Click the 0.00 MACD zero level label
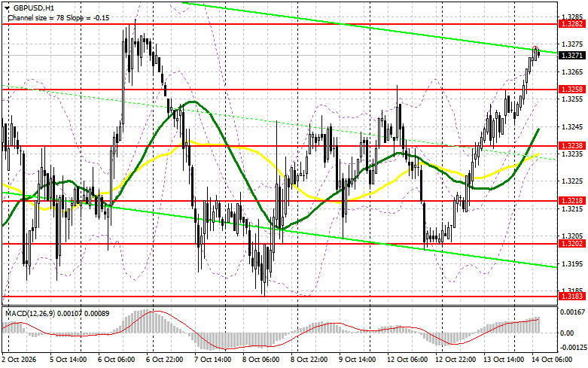 pyautogui.click(x=567, y=333)
